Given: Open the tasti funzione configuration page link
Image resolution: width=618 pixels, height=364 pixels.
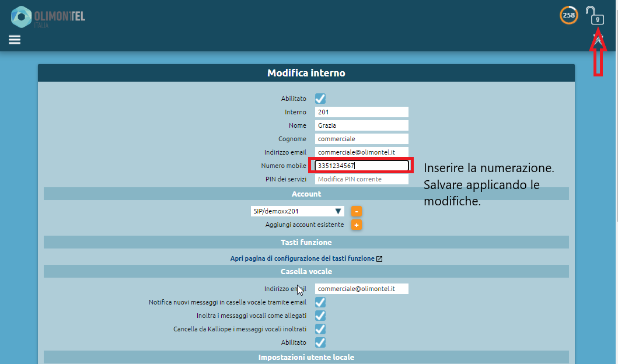Looking at the screenshot, I should [302, 258].
